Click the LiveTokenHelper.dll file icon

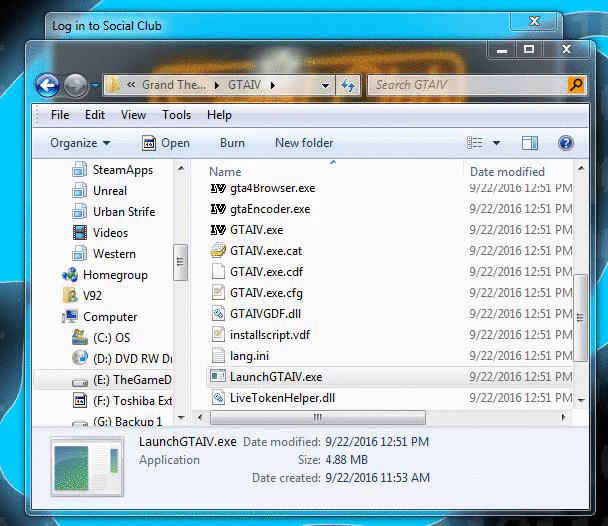click(x=218, y=397)
